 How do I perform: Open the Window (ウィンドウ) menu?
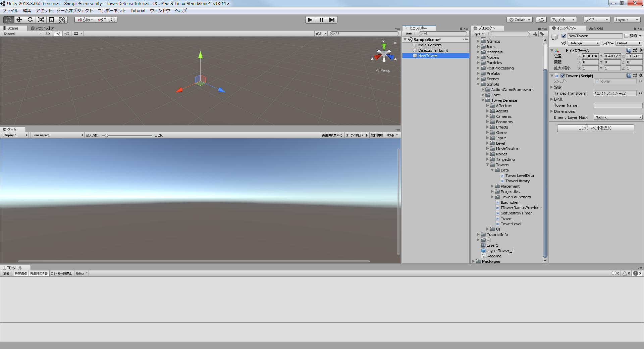tap(160, 11)
